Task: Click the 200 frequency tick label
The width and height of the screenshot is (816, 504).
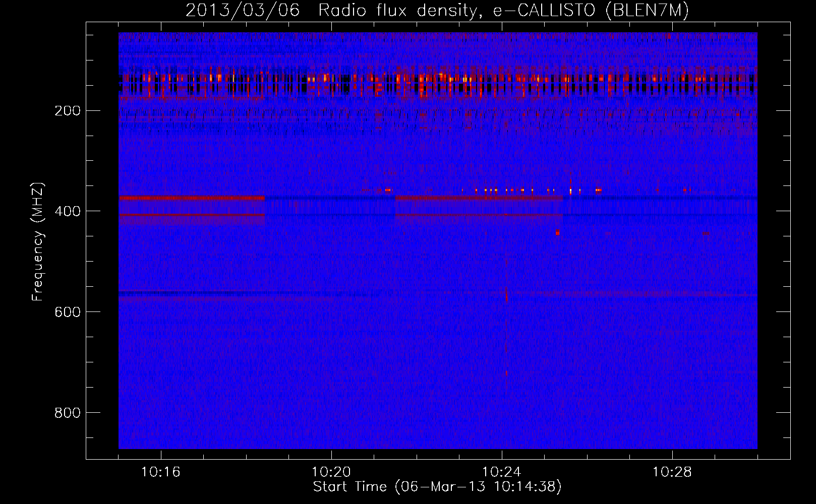Action: click(67, 111)
